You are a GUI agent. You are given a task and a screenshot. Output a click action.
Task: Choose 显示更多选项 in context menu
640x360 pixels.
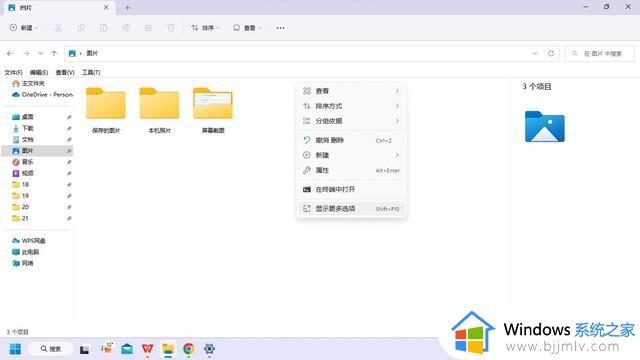click(x=351, y=209)
